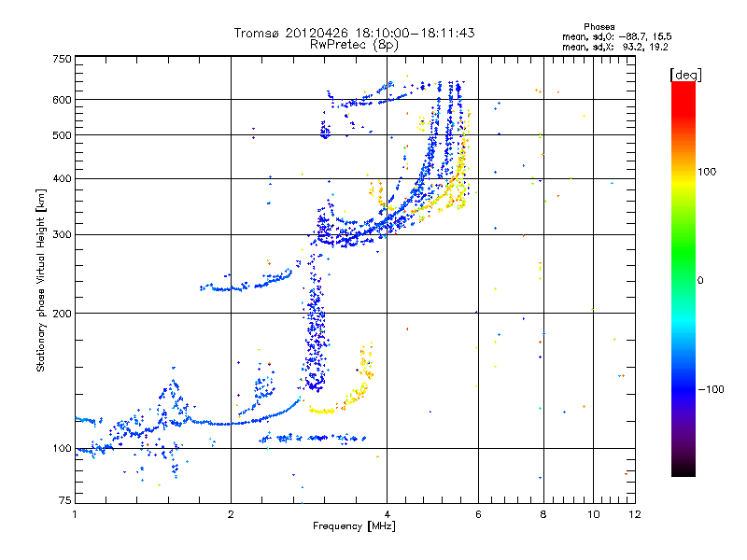Click the y-axis tick label '200'
The width and height of the screenshot is (747, 560).
(62, 314)
